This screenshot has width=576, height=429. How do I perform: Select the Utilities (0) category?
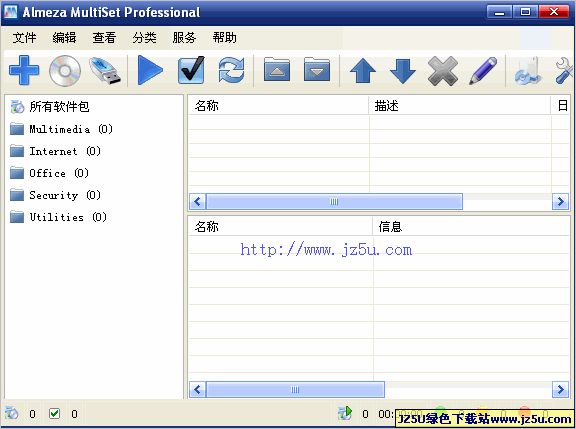click(x=68, y=217)
